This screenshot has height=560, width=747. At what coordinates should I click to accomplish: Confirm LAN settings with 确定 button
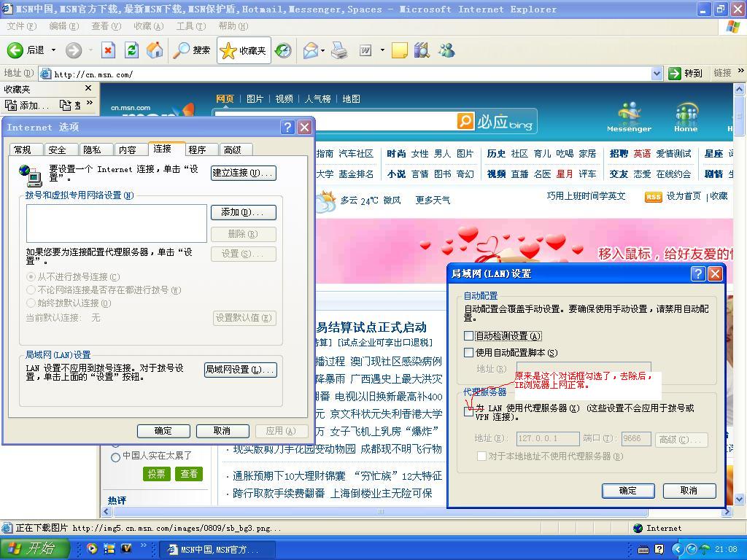pyautogui.click(x=628, y=491)
